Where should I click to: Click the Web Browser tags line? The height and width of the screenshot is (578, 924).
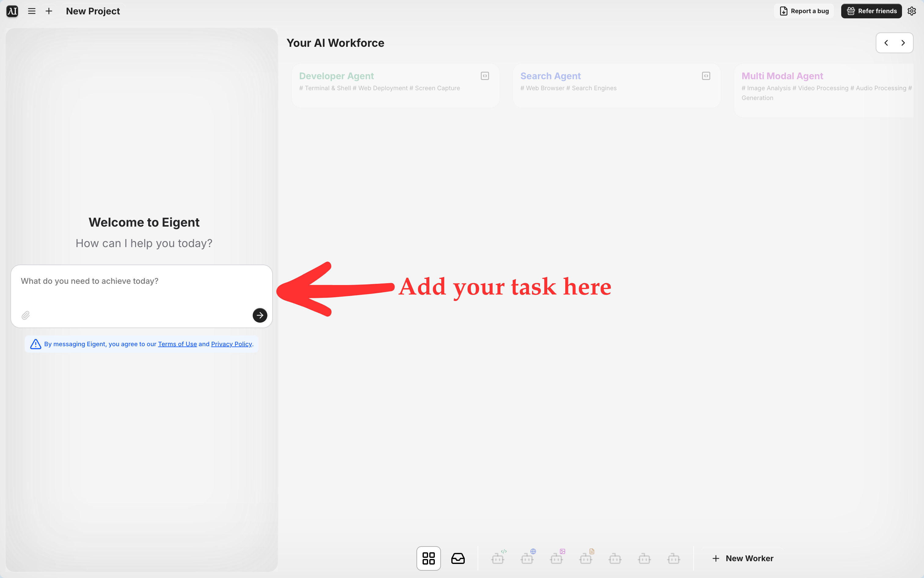click(568, 88)
